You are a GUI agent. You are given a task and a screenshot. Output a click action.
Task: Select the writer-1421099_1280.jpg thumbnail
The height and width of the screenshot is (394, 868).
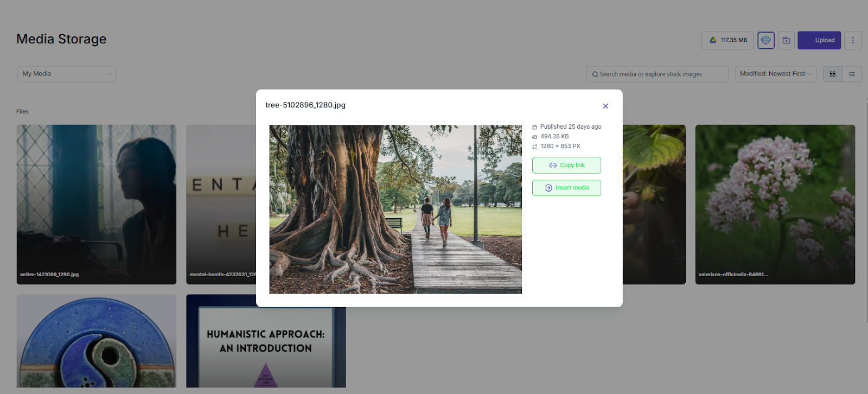[97, 205]
